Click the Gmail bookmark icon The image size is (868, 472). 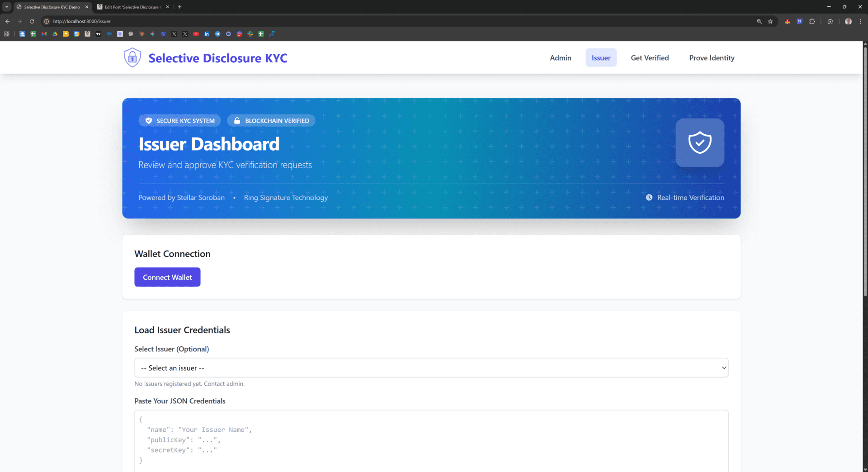(x=44, y=34)
